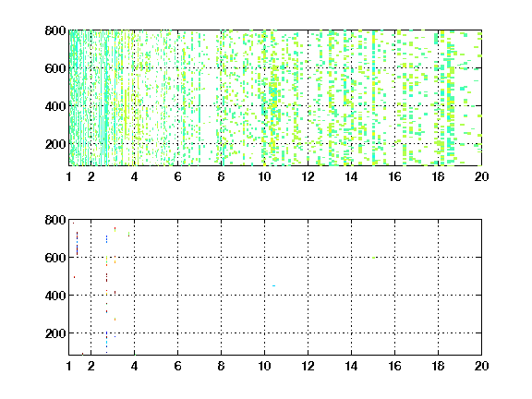Click the 800 y-axis label of top plot
Screen dimensions: 532x399
point(55,30)
